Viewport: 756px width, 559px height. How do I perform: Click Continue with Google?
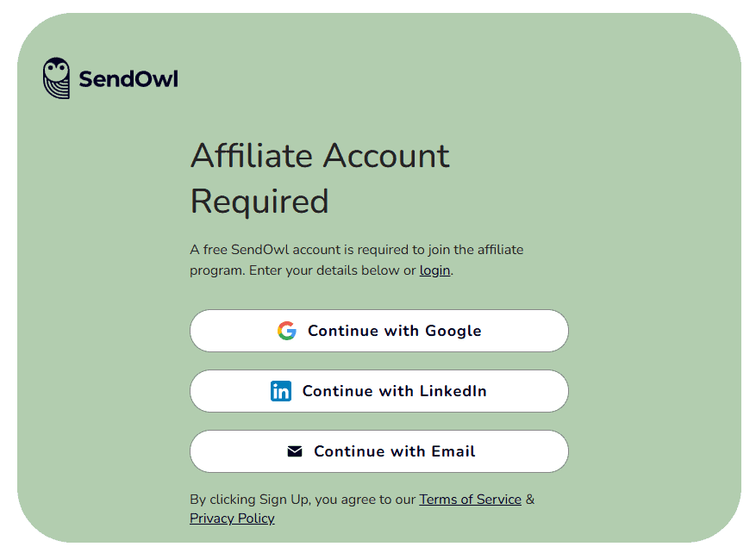click(378, 331)
